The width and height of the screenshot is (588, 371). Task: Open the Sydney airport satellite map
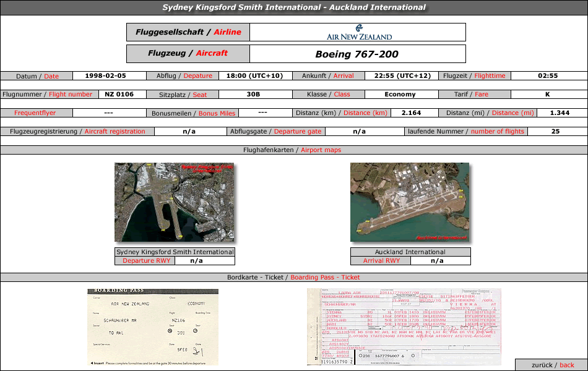(175, 202)
